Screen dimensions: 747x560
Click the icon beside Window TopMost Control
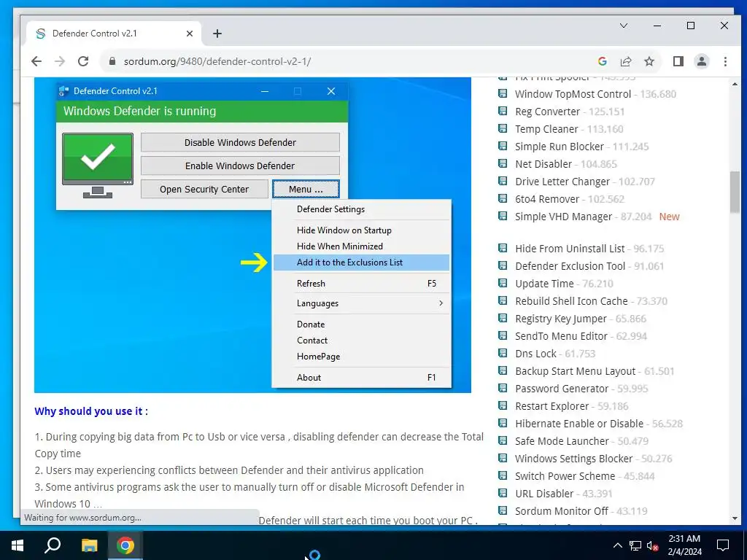coord(503,93)
